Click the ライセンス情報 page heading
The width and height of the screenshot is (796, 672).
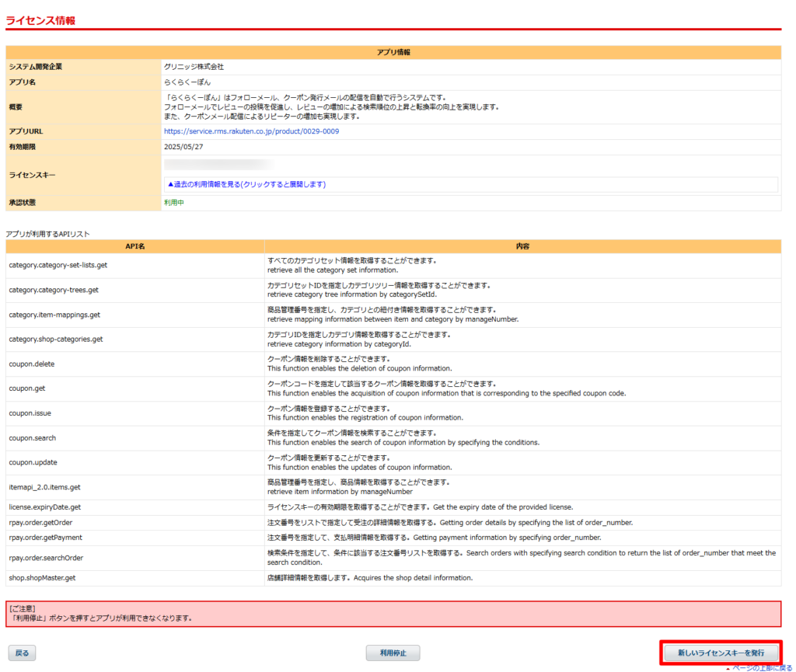tap(40, 21)
